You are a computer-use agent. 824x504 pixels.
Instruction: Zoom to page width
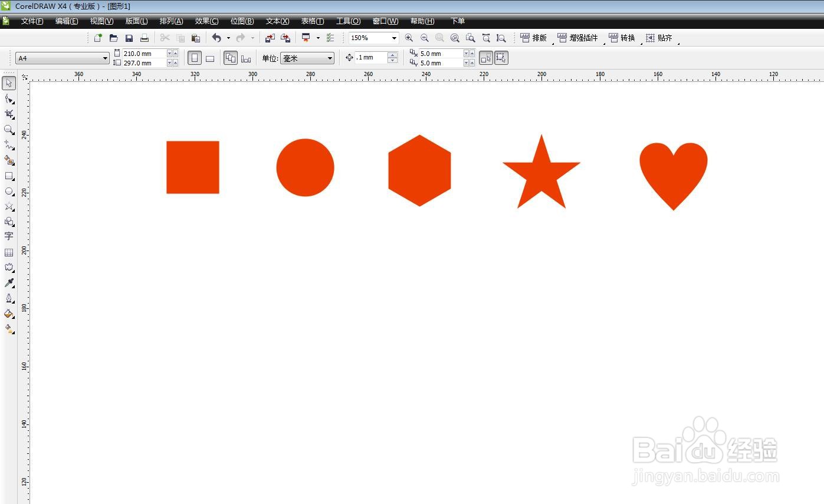coord(485,38)
